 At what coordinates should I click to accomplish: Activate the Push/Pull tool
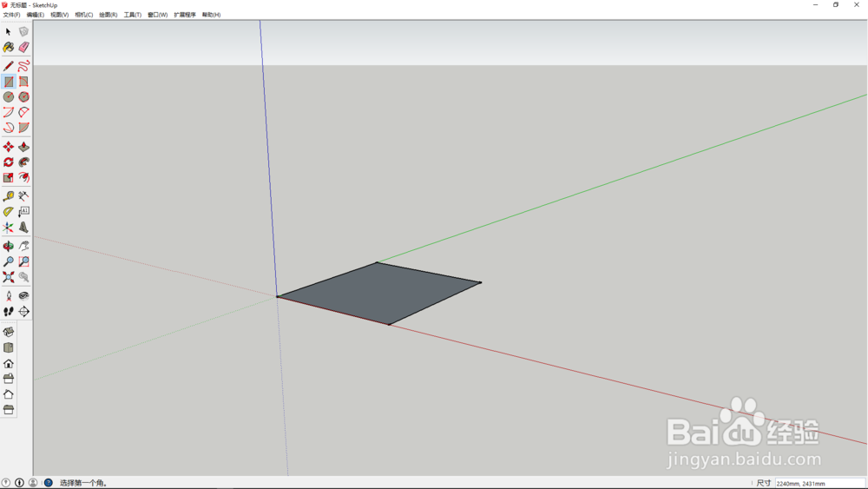pos(23,147)
